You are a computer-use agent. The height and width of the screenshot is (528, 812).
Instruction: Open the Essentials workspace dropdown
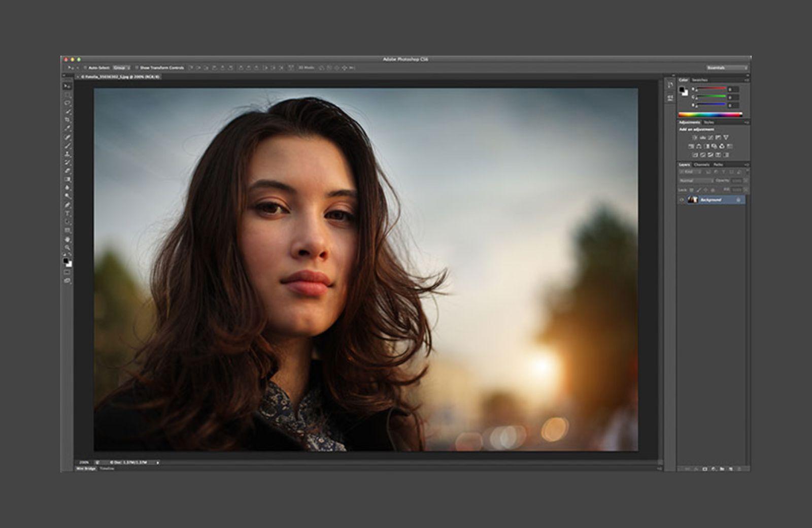tap(727, 68)
